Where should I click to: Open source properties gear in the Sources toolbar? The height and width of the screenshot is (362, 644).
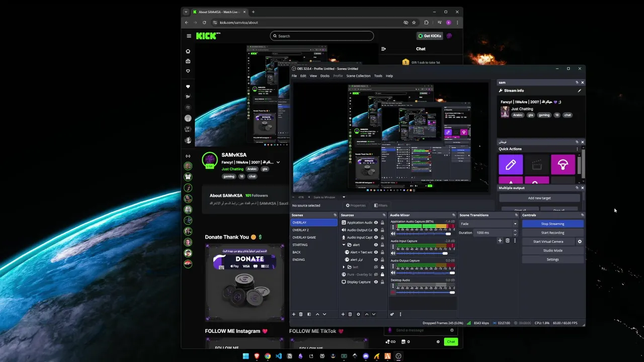click(358, 314)
